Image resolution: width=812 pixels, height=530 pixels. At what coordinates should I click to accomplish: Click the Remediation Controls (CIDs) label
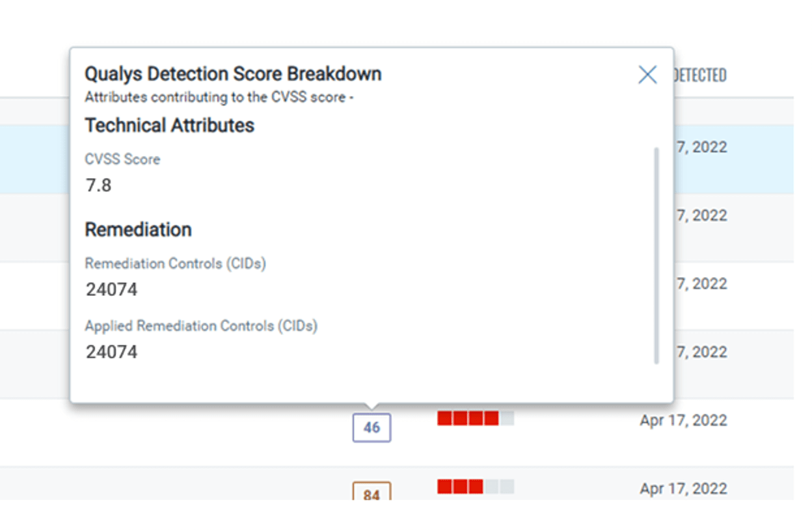click(x=175, y=263)
